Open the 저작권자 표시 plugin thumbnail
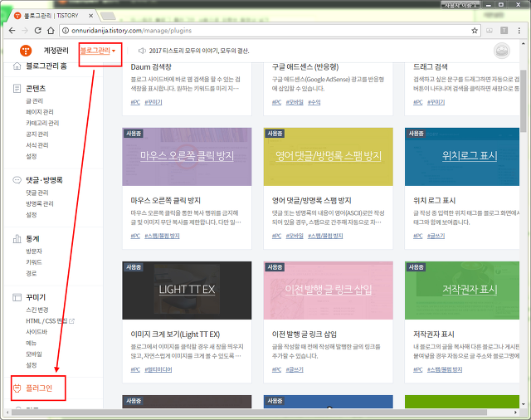The width and height of the screenshot is (531, 420). [462, 291]
